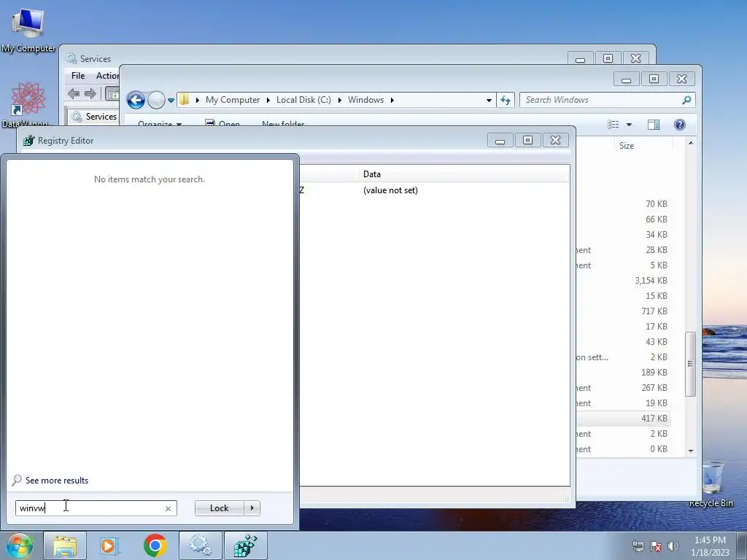Click the Data column header in Registry Editor

463,174
